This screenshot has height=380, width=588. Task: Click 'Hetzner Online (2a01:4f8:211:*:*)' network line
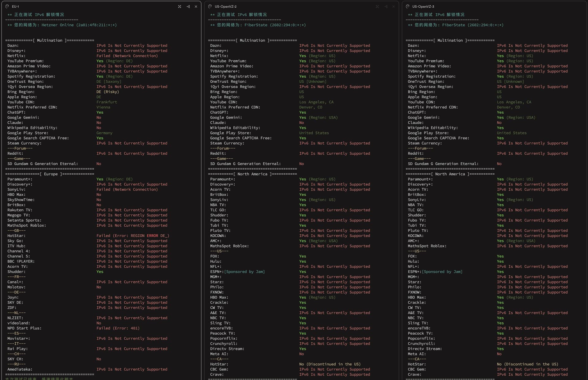[x=79, y=25]
